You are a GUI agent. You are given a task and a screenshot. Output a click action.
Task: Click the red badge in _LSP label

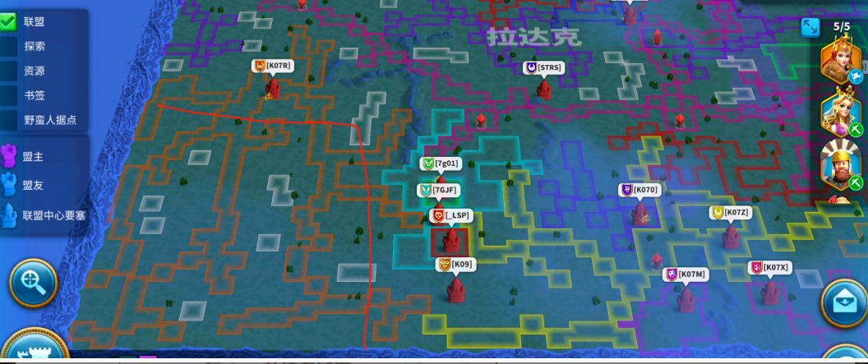pos(438,215)
